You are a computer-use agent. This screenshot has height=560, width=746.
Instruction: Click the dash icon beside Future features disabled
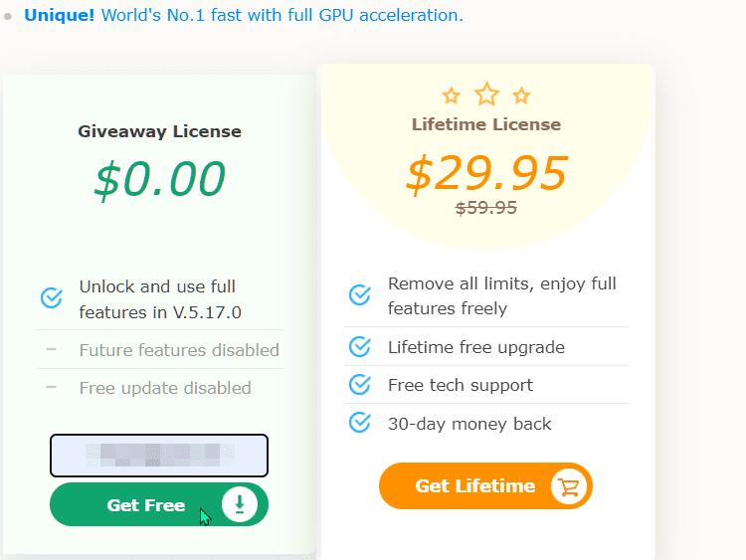(x=51, y=350)
